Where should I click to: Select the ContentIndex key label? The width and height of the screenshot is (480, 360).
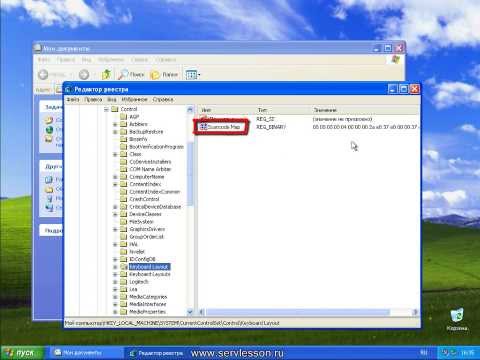tap(145, 184)
